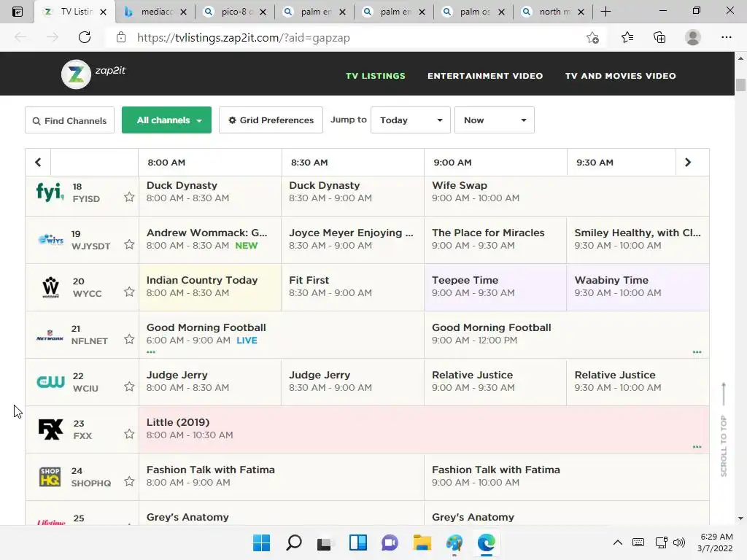Open the ShopHQ channel logo

[50, 477]
